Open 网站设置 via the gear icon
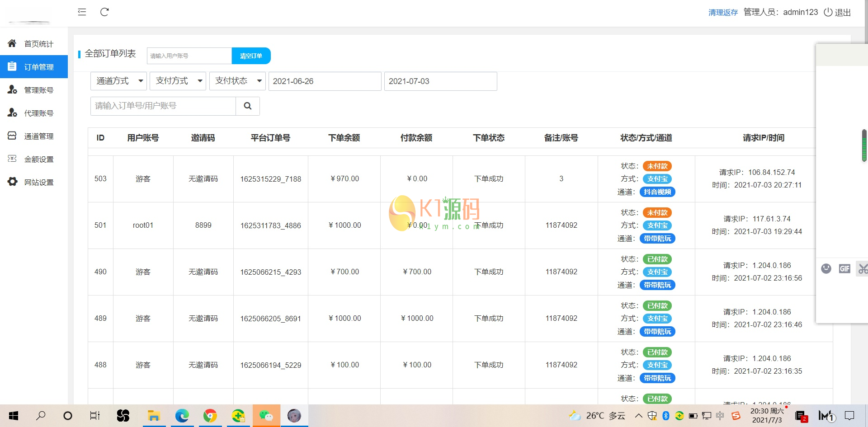Screen dimensions: 868x427 (x=12, y=182)
